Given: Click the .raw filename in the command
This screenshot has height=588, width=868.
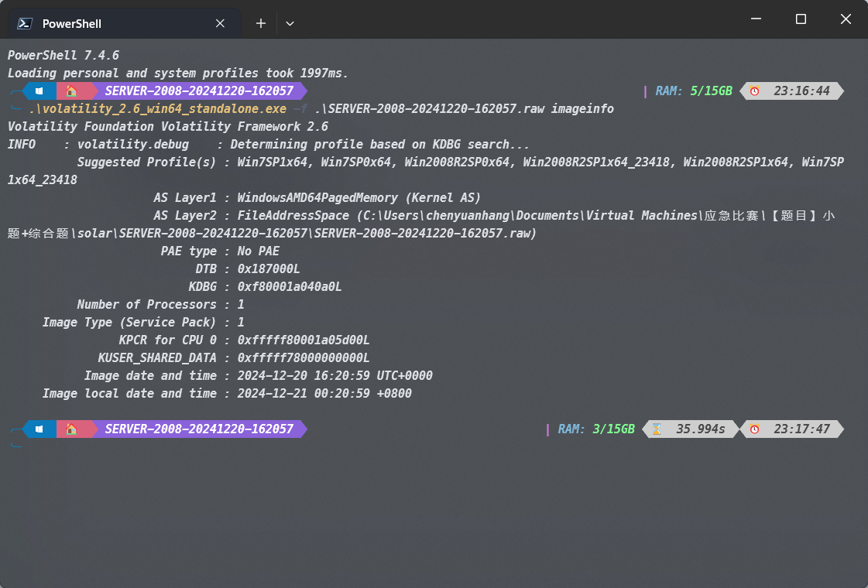Looking at the screenshot, I should coord(430,108).
